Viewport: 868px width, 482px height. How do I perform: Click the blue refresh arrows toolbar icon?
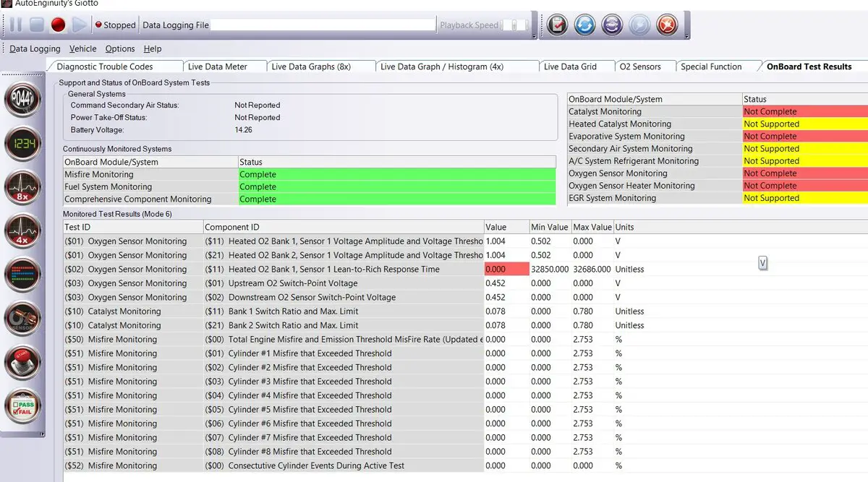pos(584,25)
